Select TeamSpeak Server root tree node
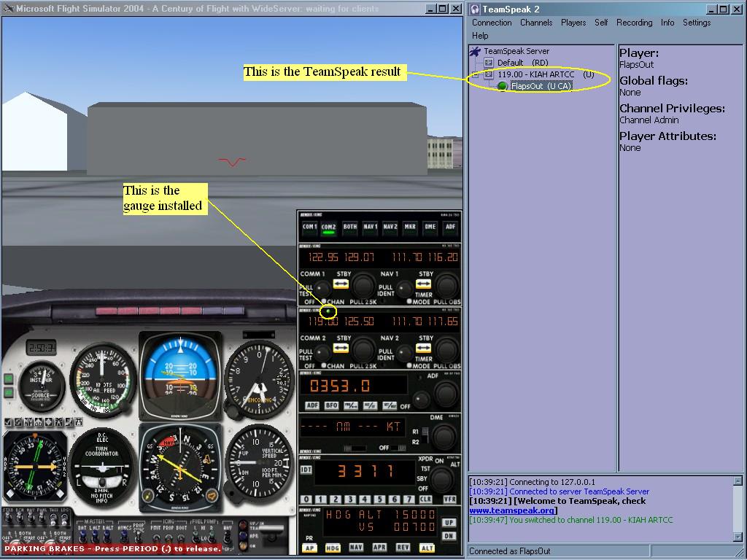Viewport: 747px width, 560px height. click(516, 51)
